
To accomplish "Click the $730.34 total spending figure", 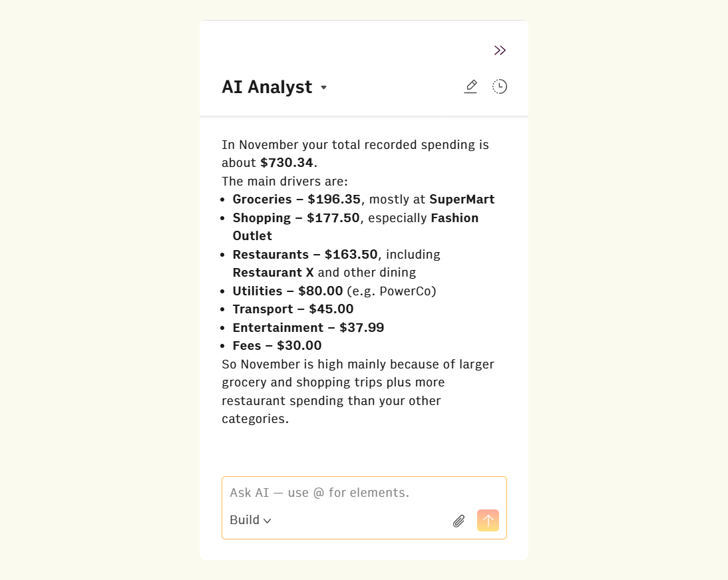I will (x=287, y=162).
